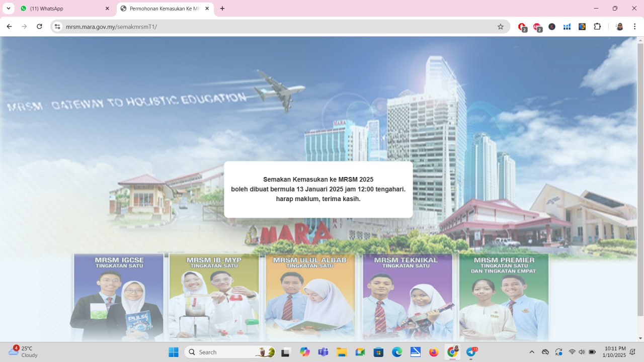Close the Permohonan Kemasukan tab
Image resolution: width=644 pixels, height=362 pixels.
[x=207, y=9]
